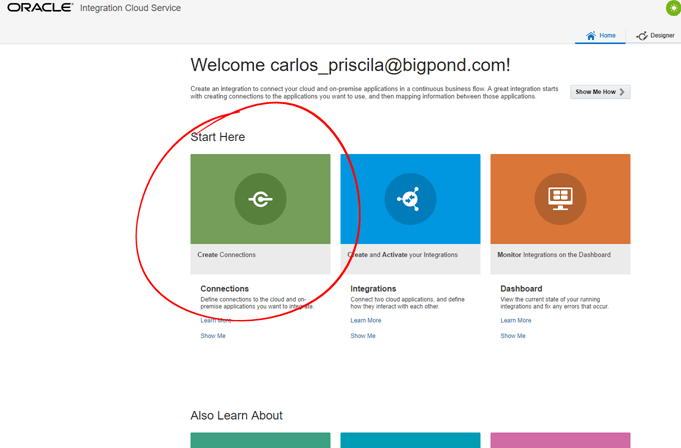Open Learn More under Integrations
The height and width of the screenshot is (448, 681).
tap(365, 320)
